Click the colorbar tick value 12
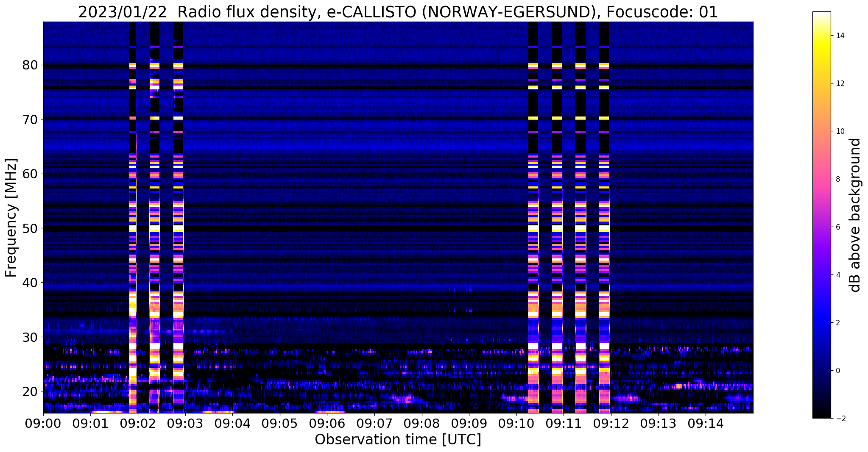 click(x=840, y=83)
